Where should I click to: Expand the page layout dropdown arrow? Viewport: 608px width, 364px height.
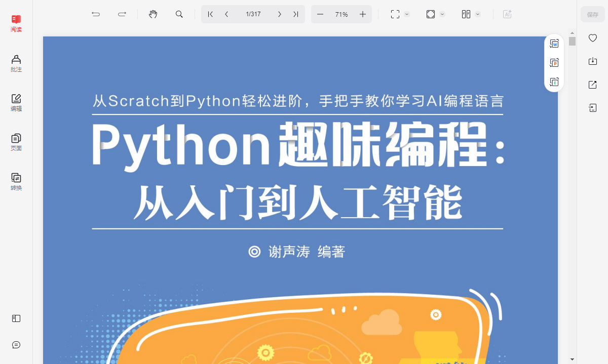point(478,14)
